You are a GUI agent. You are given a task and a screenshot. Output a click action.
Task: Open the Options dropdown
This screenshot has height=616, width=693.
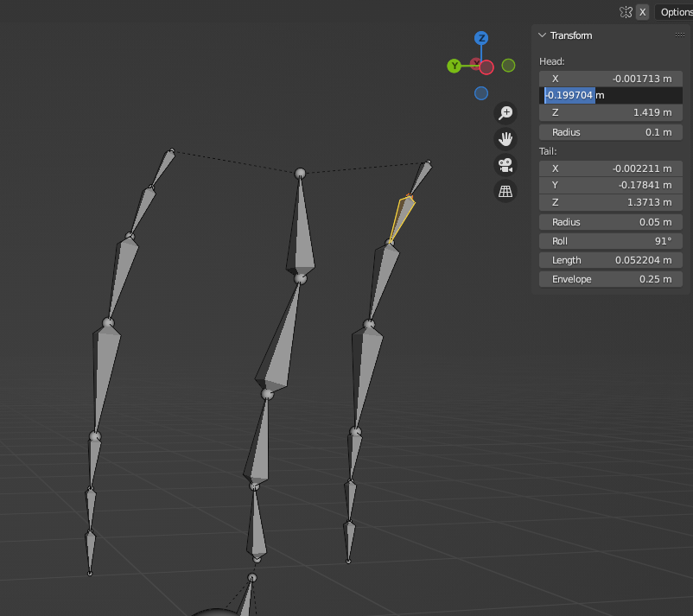674,12
